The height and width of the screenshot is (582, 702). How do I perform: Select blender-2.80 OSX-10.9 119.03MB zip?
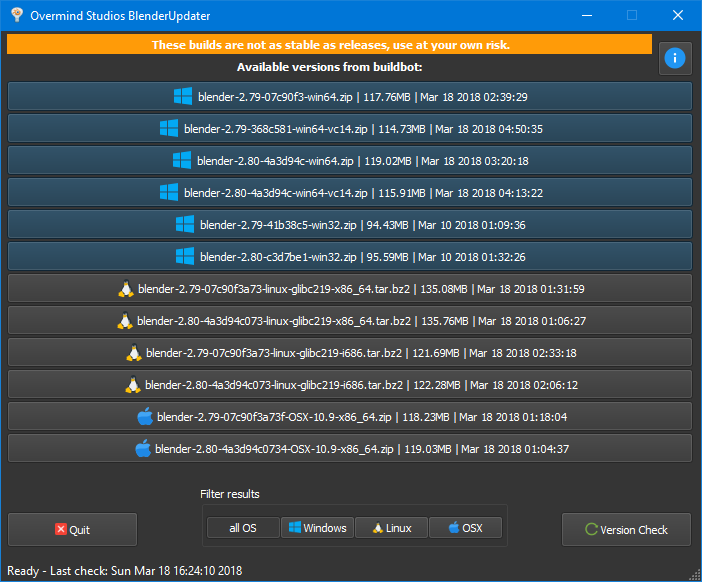(350, 449)
